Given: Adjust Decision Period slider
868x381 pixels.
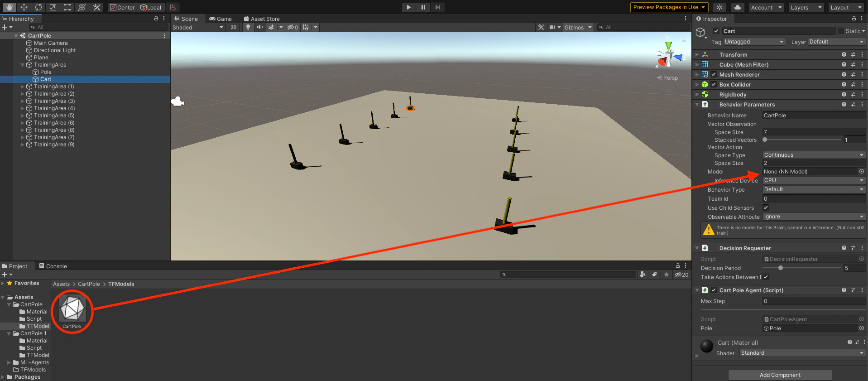Looking at the screenshot, I should (802, 268).
